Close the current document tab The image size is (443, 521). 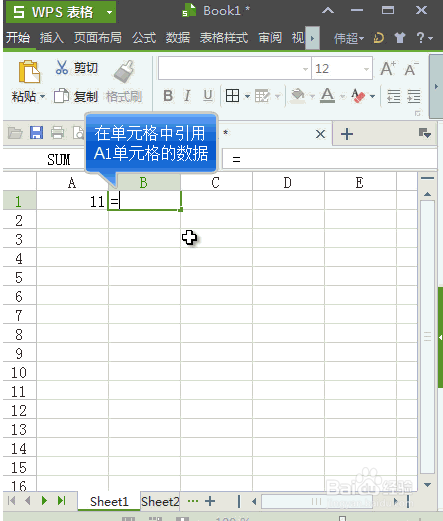click(320, 134)
